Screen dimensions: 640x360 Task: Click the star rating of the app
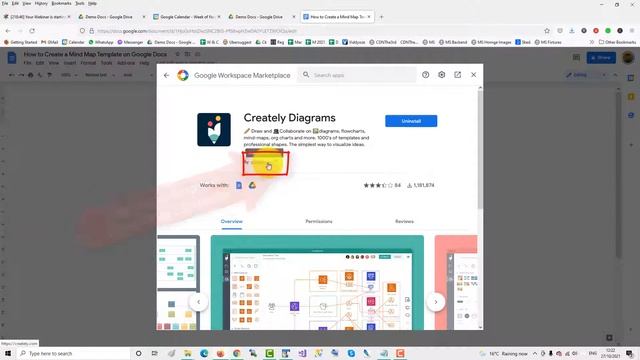point(378,185)
